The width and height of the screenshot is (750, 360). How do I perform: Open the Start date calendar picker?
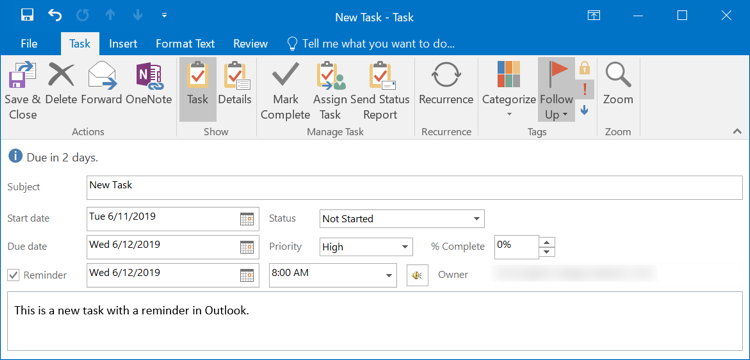click(x=247, y=219)
